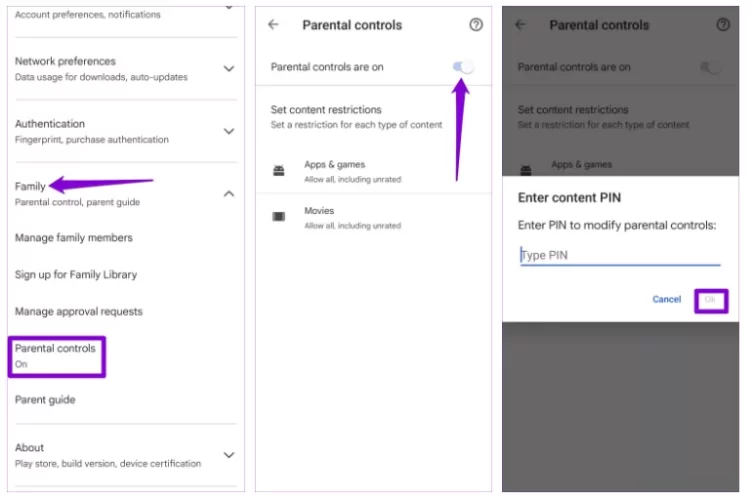This screenshot has width=752, height=500.
Task: Confirm PIN with OK button
Action: 710,299
